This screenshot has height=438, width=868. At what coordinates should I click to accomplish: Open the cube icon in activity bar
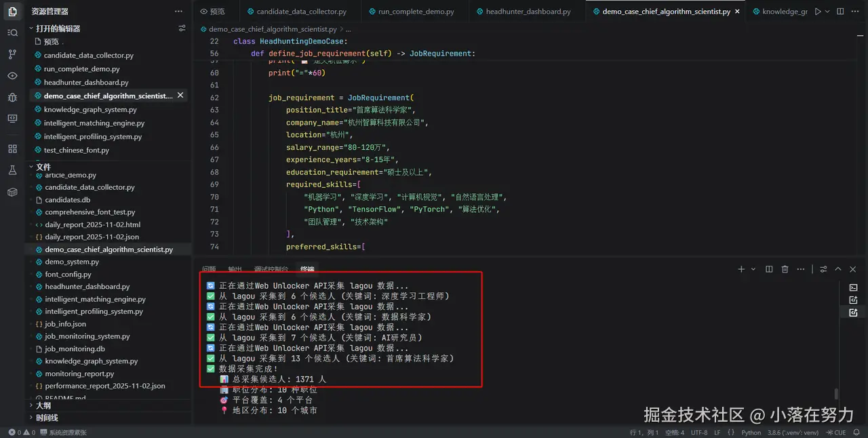coord(12,192)
